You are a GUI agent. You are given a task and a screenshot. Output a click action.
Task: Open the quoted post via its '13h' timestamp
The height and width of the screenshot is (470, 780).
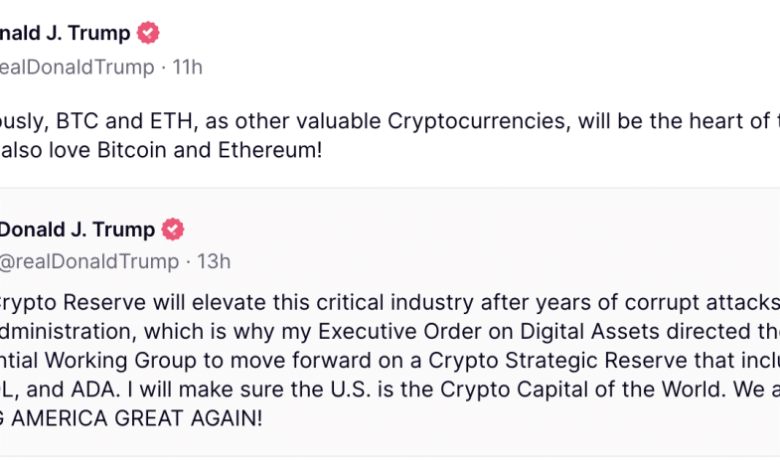click(214, 262)
